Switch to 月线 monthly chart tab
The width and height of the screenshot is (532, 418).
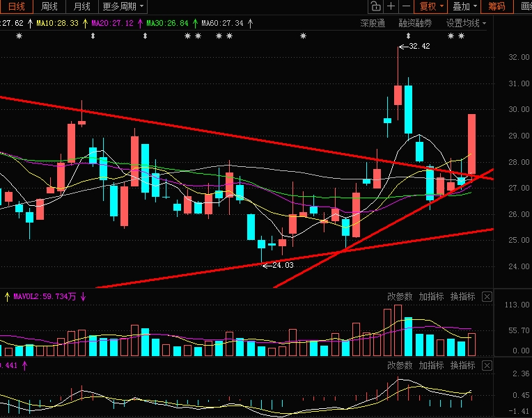(81, 6)
